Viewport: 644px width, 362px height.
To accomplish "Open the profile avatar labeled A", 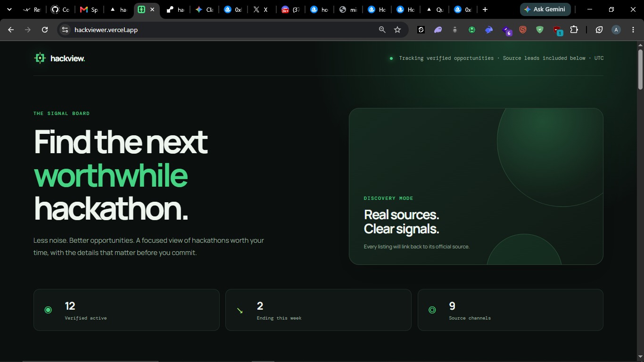I will pyautogui.click(x=616, y=30).
